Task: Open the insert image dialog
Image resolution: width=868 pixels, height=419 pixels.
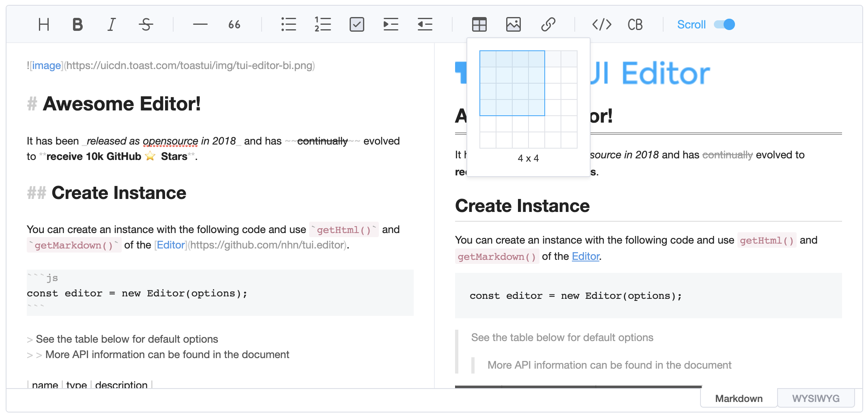Action: [x=513, y=25]
